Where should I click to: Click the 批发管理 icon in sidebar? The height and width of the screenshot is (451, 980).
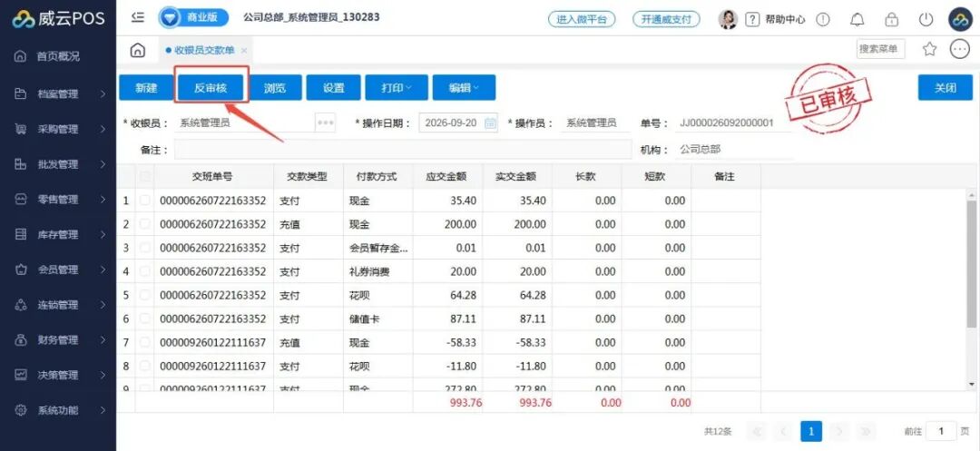pos(21,164)
